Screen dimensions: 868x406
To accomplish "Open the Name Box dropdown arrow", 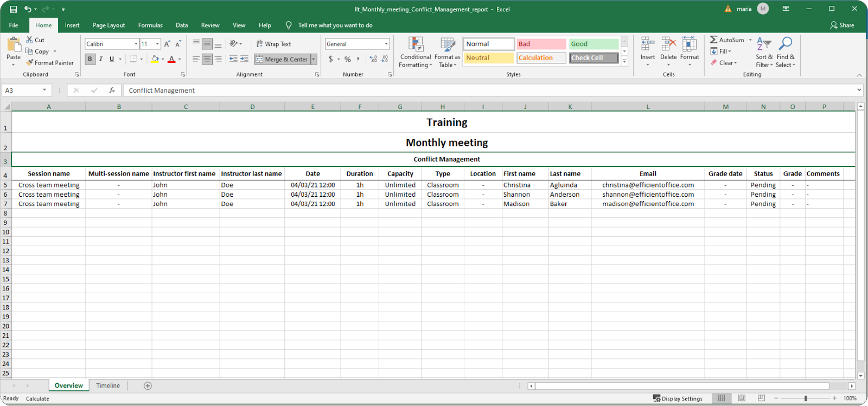I will [x=44, y=90].
